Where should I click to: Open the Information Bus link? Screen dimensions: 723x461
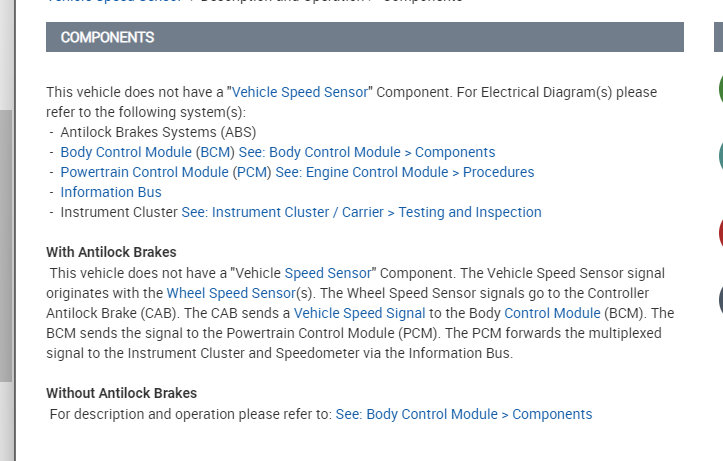110,192
